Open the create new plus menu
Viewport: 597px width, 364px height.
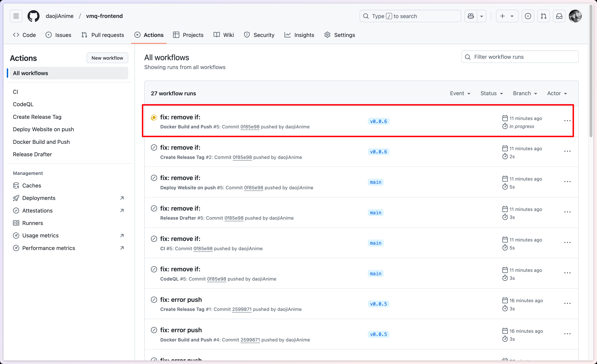(x=507, y=16)
